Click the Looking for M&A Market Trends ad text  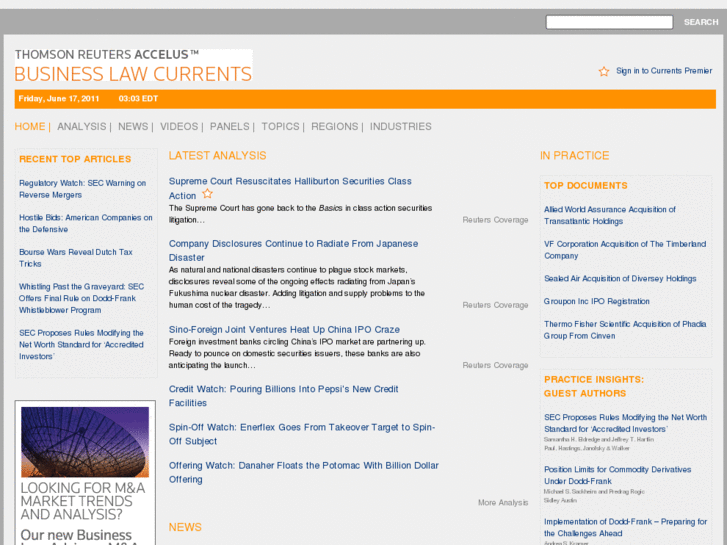83,501
